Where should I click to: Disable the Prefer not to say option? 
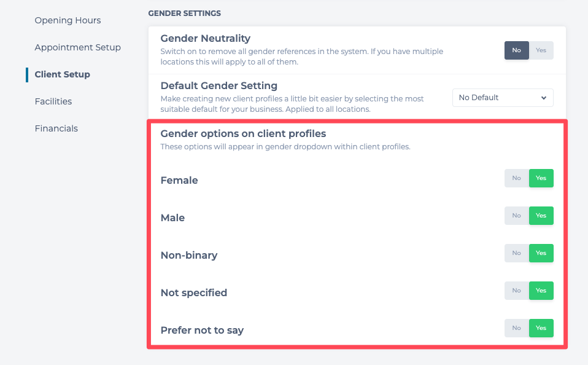[517, 328]
